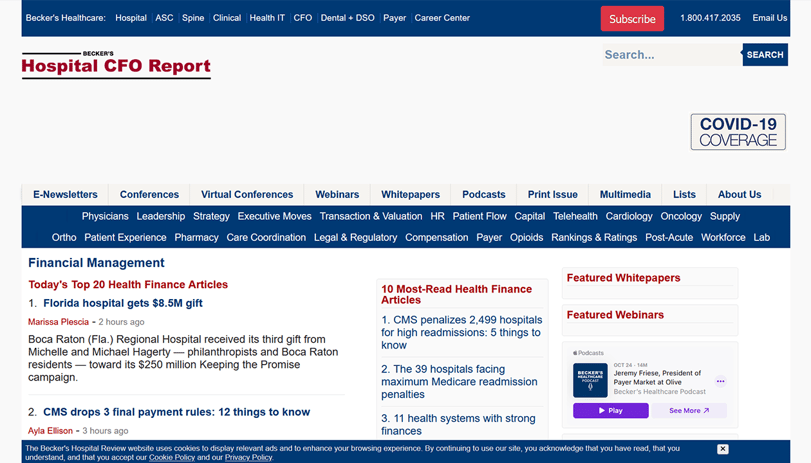Open CMS penalizes 2,499 hospitals article
811x463 pixels.
pyautogui.click(x=461, y=333)
